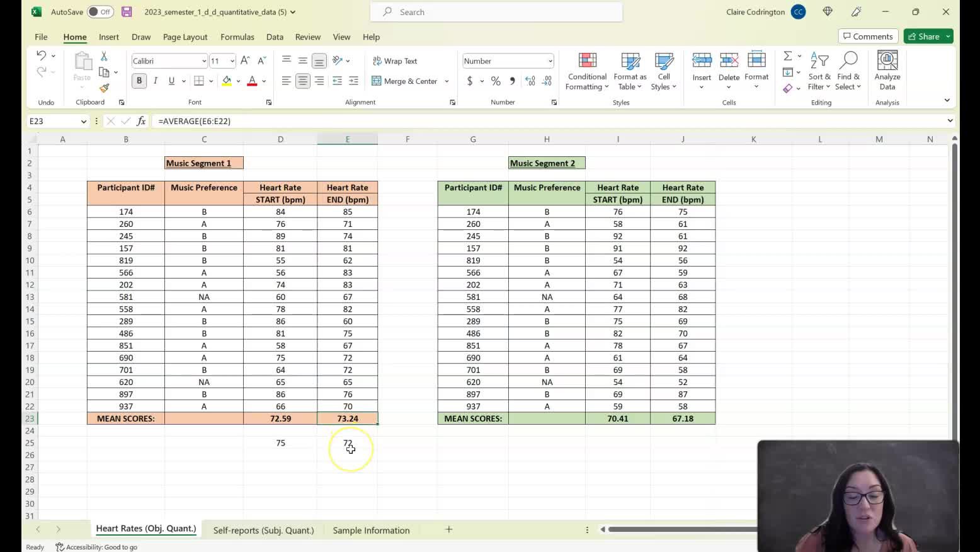Apply Italic formatting
The height and width of the screenshot is (552, 980).
[x=155, y=81]
